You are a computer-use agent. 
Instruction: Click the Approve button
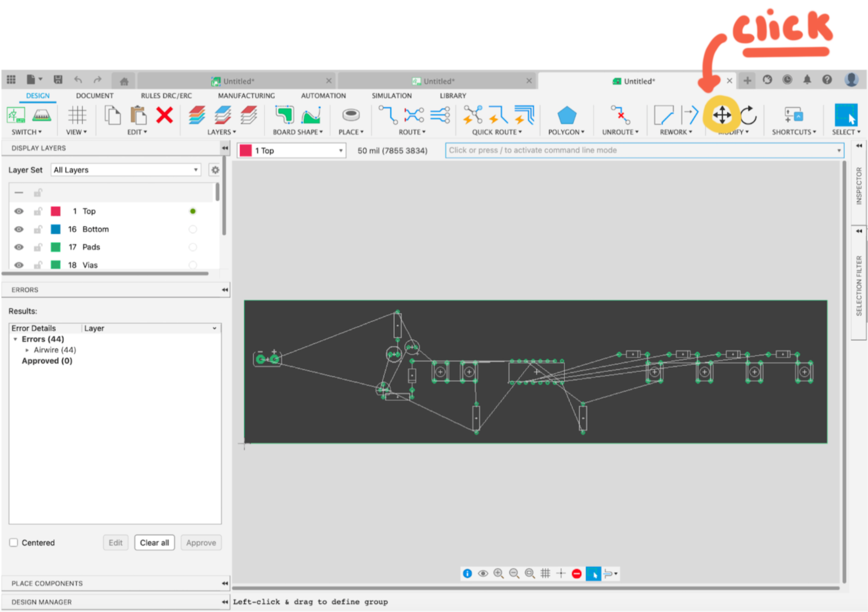coord(200,542)
